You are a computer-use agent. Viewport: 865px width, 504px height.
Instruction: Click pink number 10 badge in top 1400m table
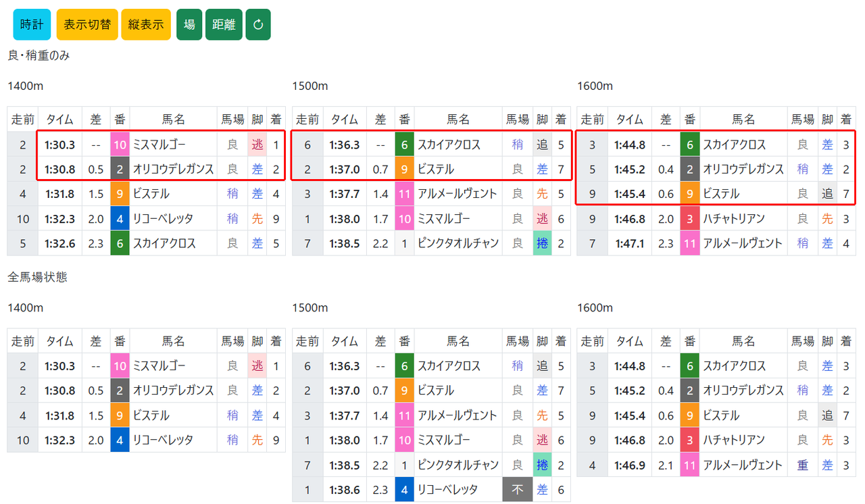pos(120,145)
